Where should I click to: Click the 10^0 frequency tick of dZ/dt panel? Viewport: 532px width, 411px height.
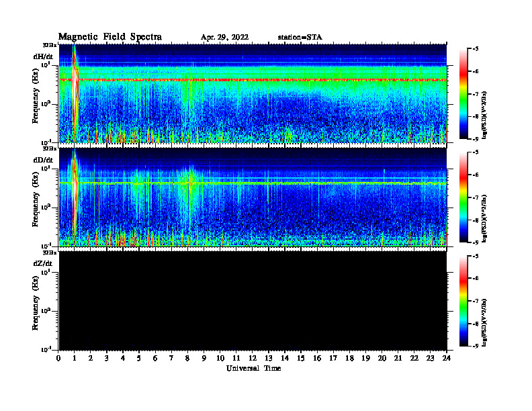click(46, 311)
